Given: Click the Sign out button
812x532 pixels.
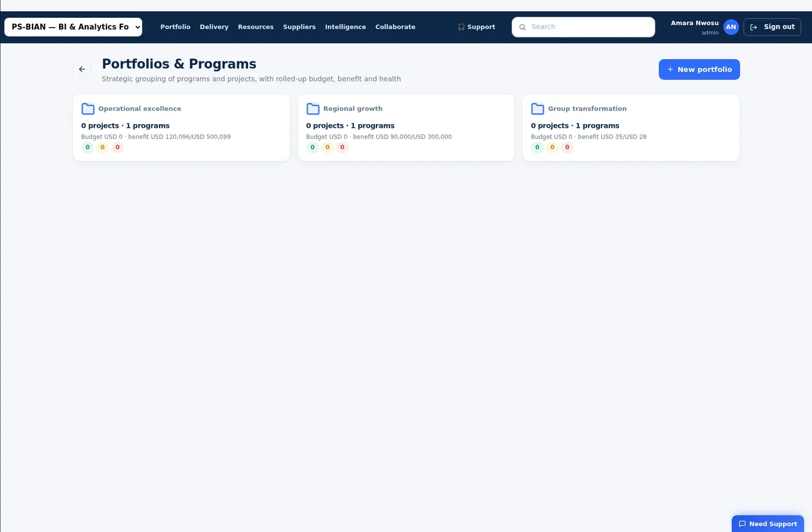Looking at the screenshot, I should coord(772,27).
